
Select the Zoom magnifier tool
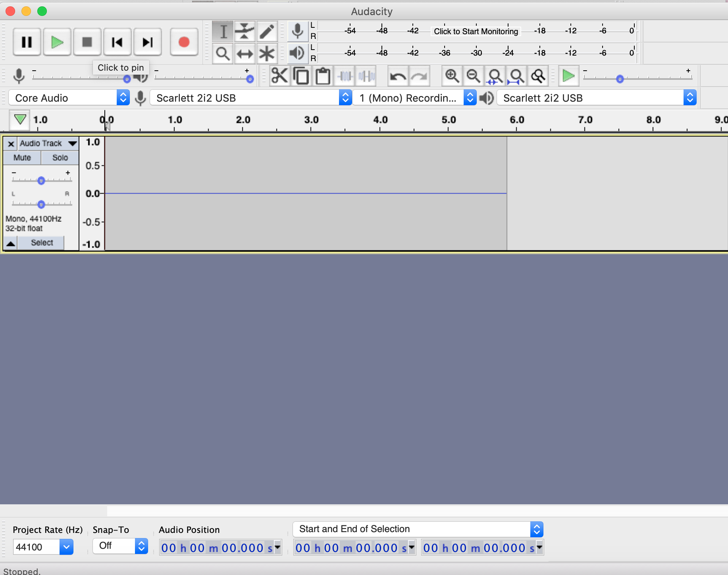click(x=223, y=53)
